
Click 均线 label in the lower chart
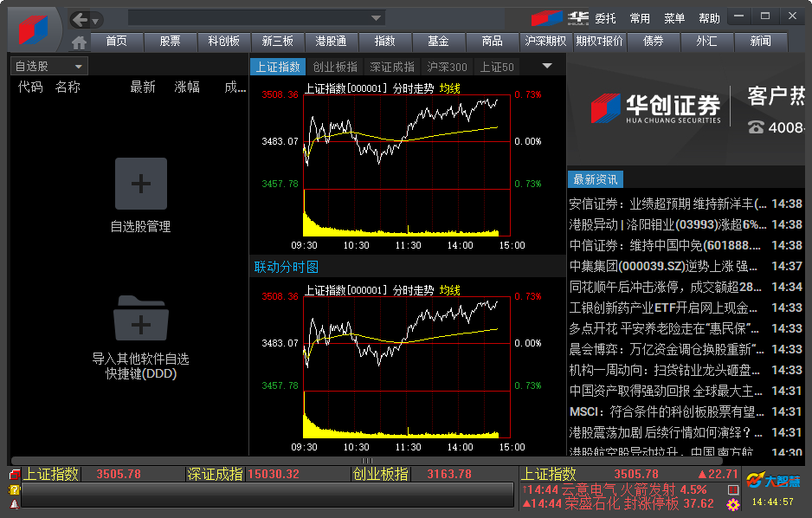point(449,290)
